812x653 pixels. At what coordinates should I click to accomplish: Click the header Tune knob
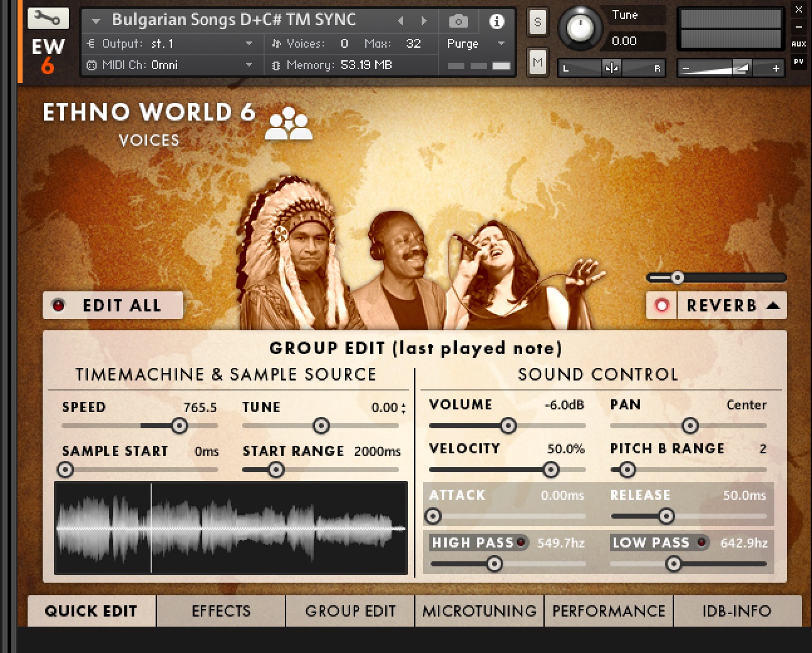(580, 28)
